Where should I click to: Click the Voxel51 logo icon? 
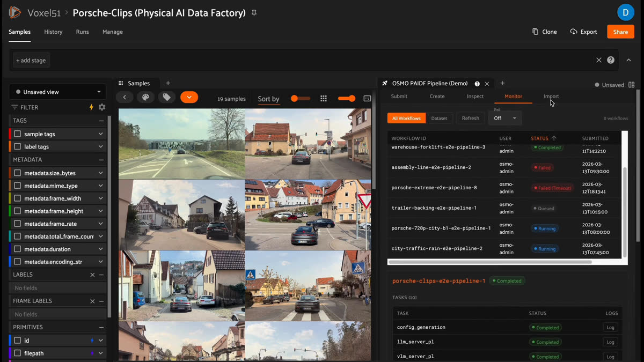click(14, 12)
